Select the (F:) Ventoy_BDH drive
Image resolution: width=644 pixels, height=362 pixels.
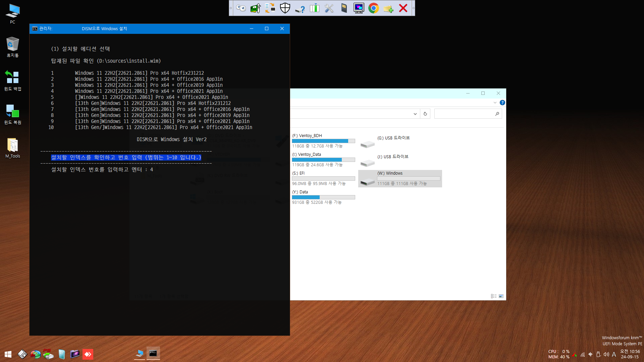323,141
